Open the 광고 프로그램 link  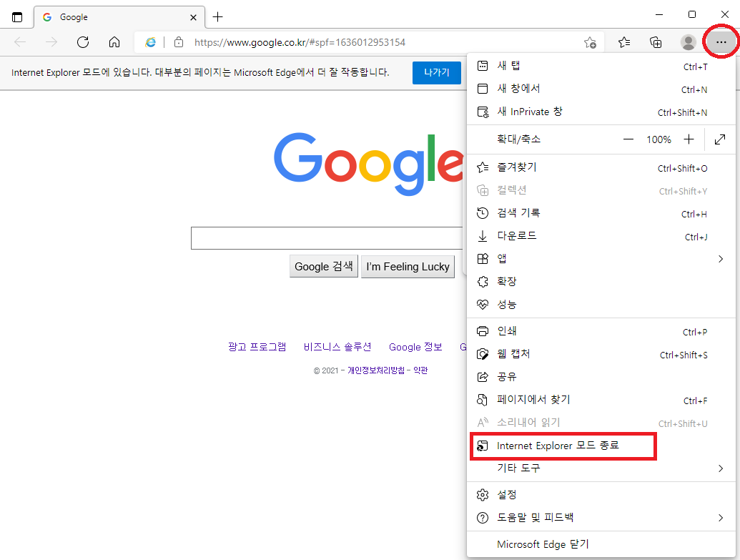click(x=257, y=347)
